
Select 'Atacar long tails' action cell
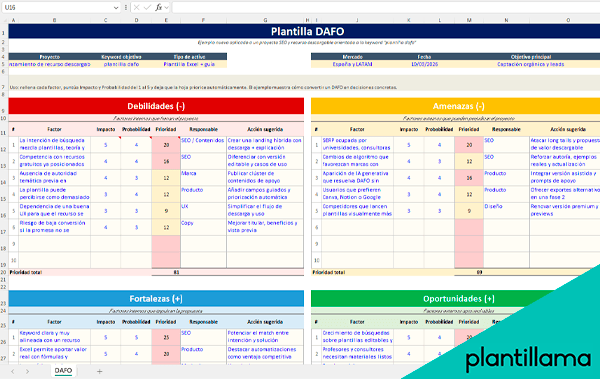(x=565, y=145)
